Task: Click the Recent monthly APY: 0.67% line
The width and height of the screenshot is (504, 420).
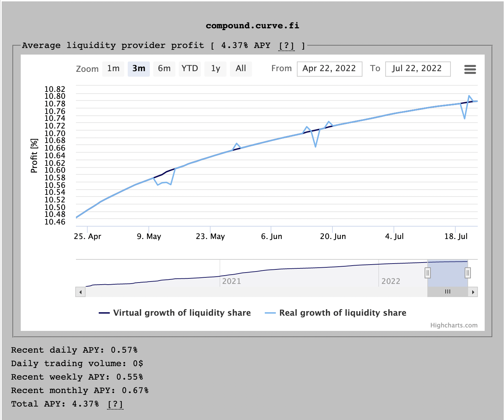Action: click(x=80, y=390)
